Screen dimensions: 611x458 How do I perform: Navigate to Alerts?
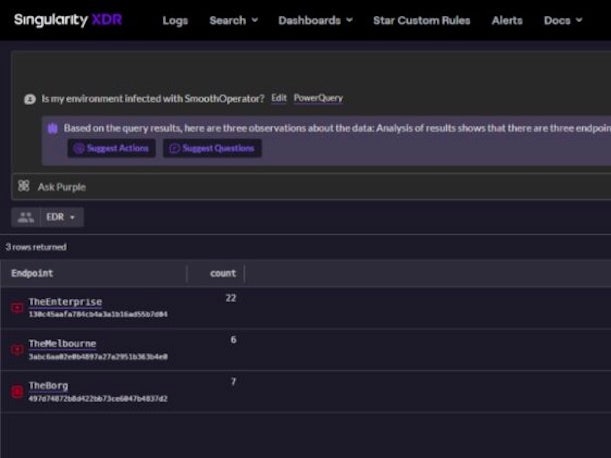click(507, 20)
